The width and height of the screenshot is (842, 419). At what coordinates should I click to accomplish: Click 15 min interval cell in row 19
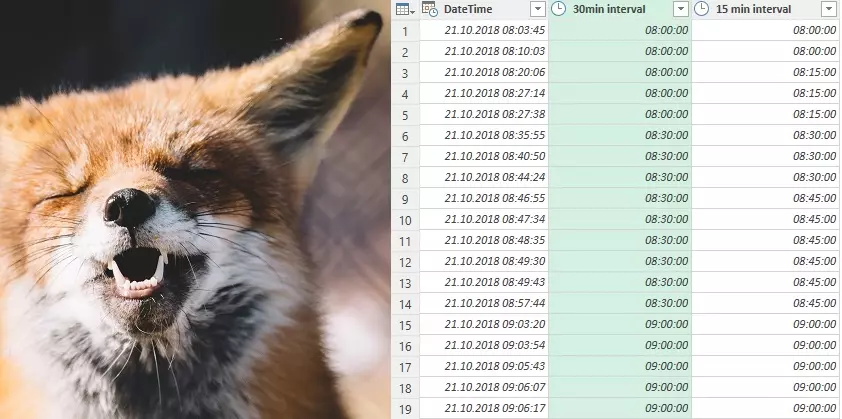click(x=766, y=408)
